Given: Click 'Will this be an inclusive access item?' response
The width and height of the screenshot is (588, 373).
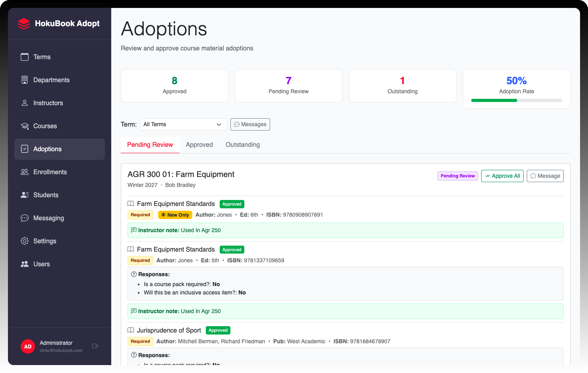Looking at the screenshot, I should click(195, 292).
